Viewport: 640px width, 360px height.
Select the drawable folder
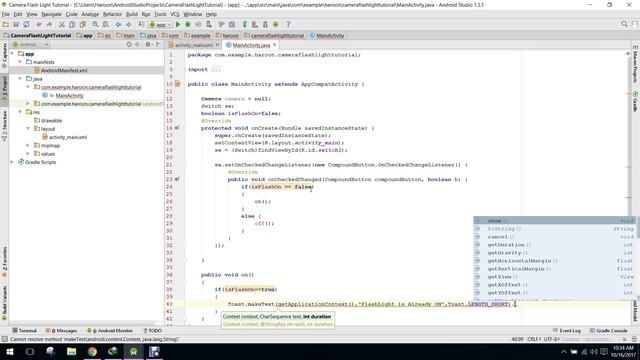51,120
